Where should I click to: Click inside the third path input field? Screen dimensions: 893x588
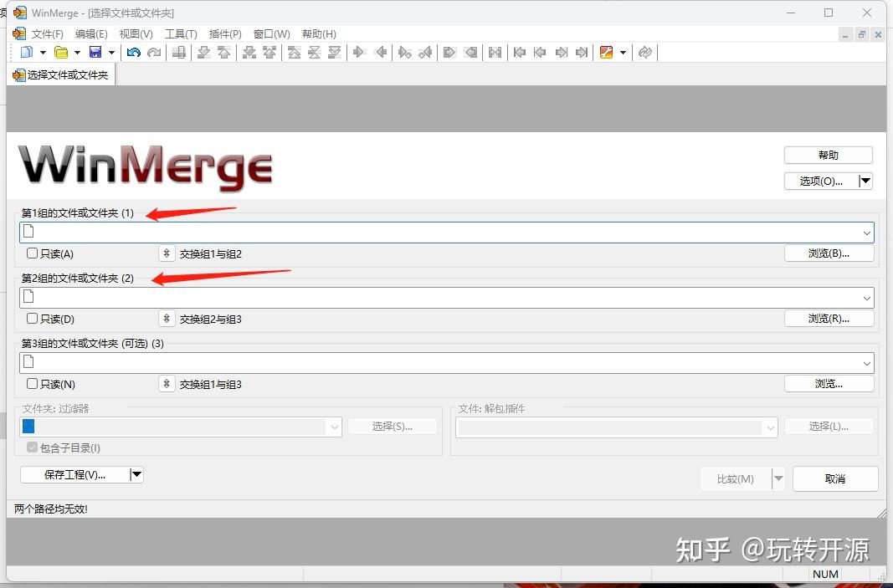point(418,361)
